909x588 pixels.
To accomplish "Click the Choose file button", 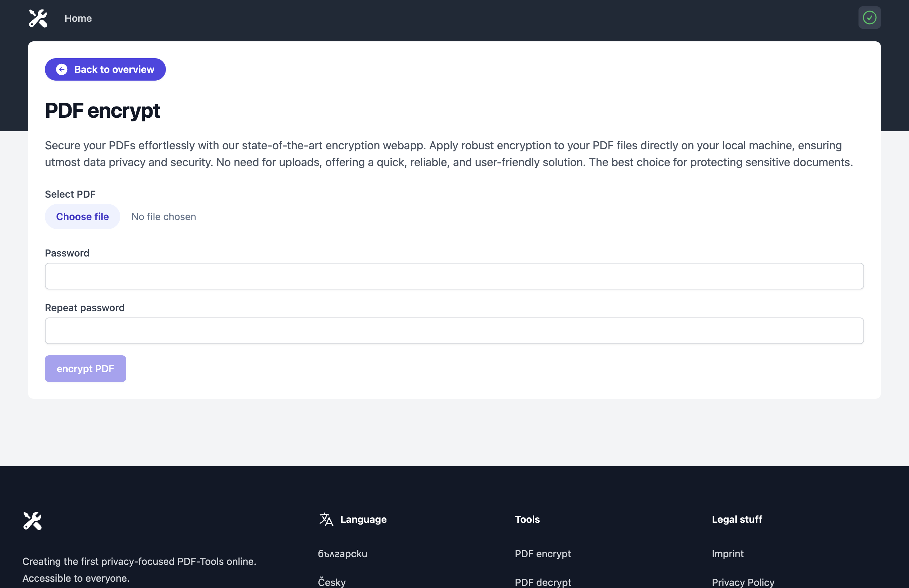I will tap(82, 217).
